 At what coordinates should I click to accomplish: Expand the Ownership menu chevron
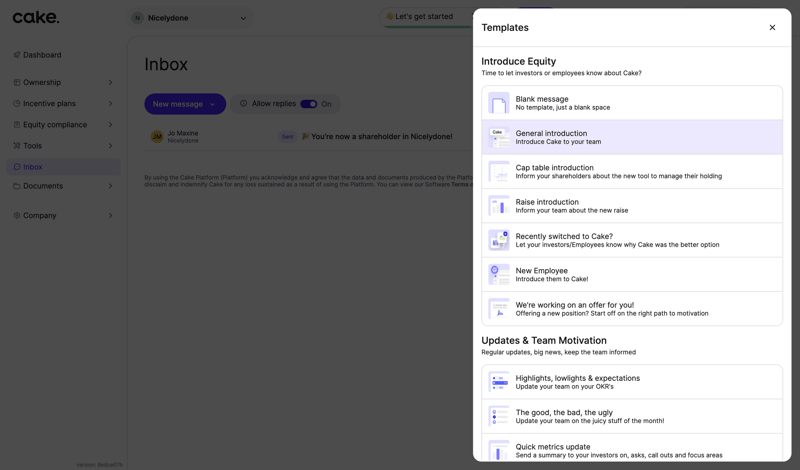pos(110,83)
